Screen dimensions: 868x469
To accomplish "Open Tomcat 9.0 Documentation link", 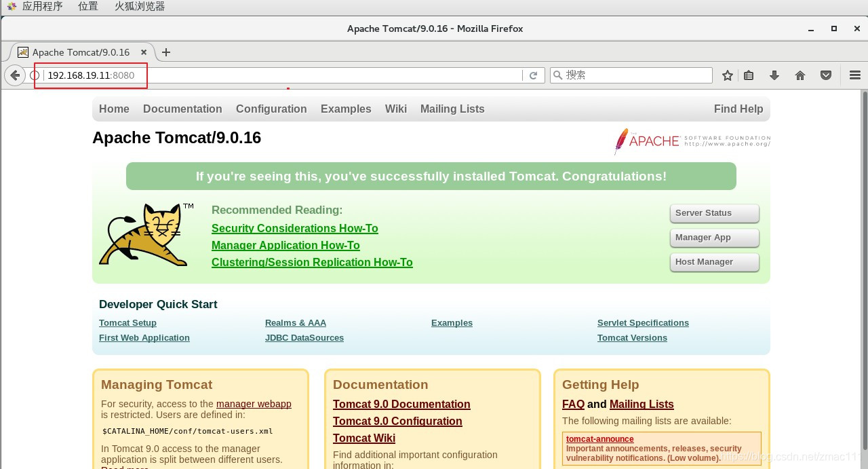I will pos(401,404).
